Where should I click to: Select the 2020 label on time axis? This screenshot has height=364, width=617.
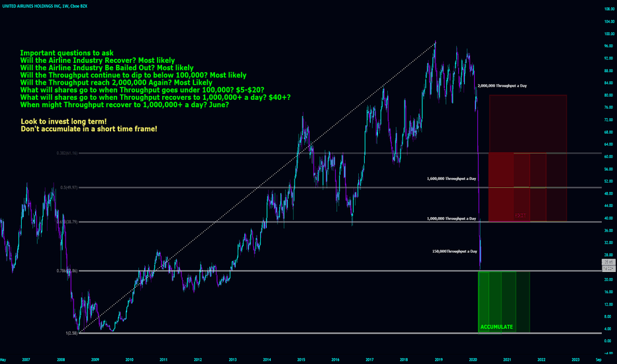pyautogui.click(x=473, y=359)
